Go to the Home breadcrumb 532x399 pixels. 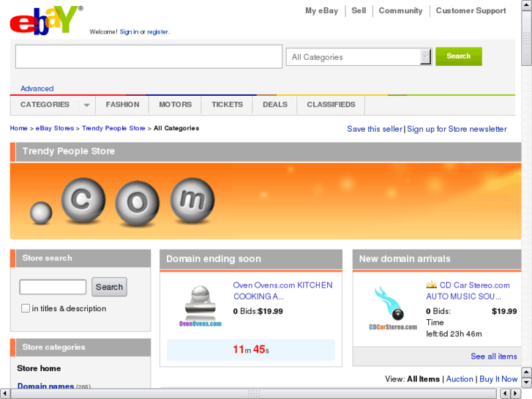pyautogui.click(x=19, y=128)
